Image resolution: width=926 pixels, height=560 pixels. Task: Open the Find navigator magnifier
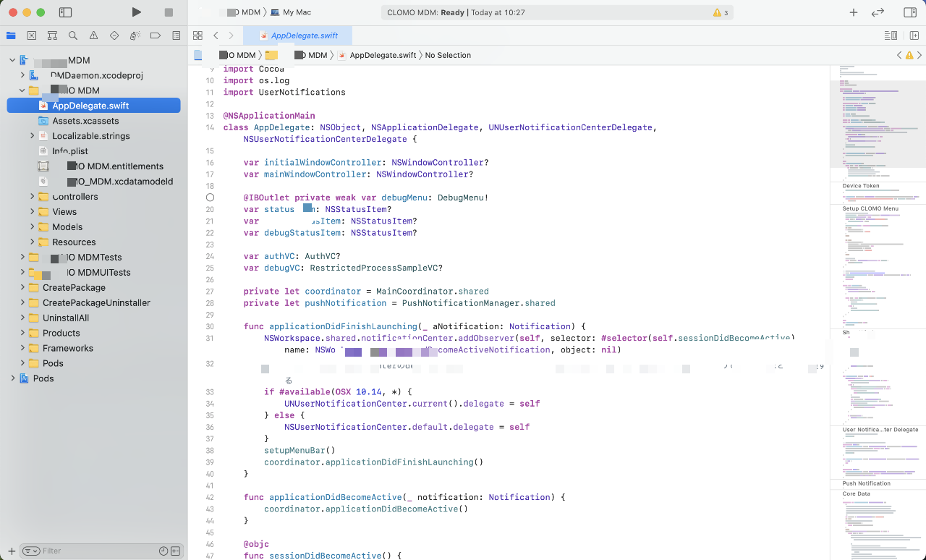[73, 35]
